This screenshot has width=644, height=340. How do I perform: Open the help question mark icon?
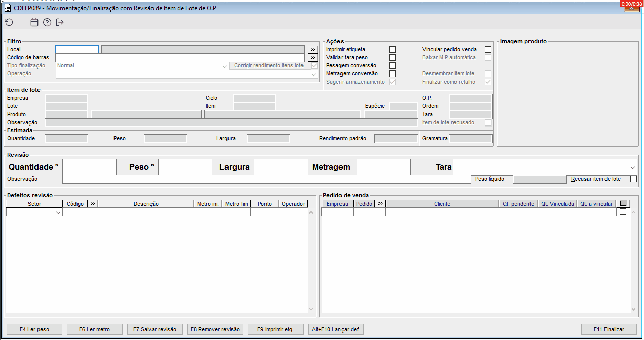point(47,22)
